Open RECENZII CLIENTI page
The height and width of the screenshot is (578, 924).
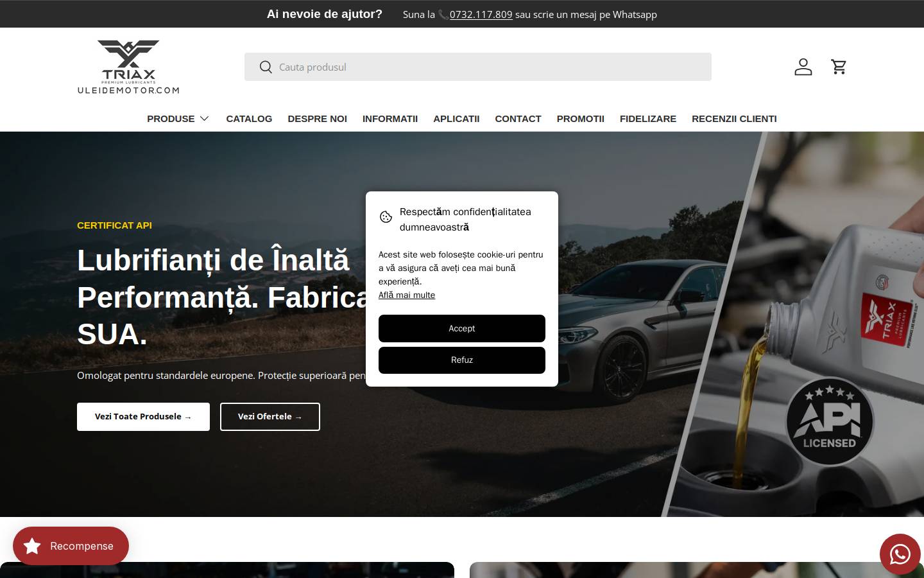[734, 119]
